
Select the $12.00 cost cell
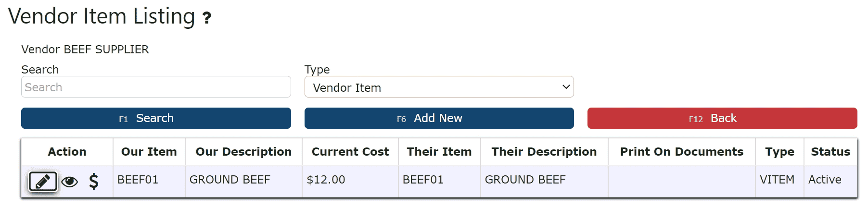tap(350, 180)
